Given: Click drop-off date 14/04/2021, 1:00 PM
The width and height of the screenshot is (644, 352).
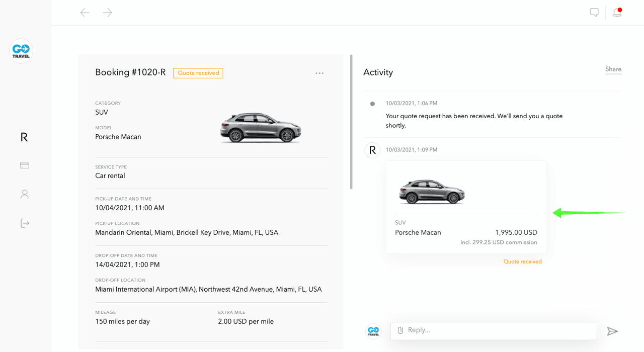Looking at the screenshot, I should coord(127,265).
